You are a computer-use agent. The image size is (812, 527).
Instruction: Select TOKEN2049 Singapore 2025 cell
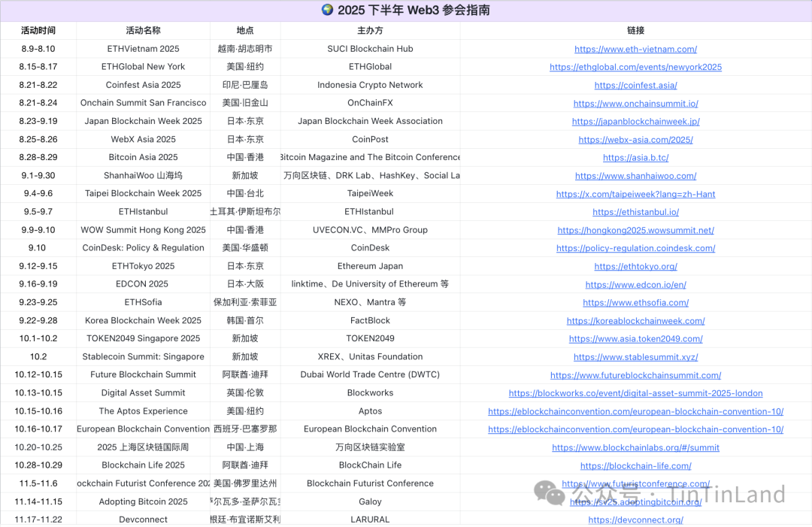[144, 338]
